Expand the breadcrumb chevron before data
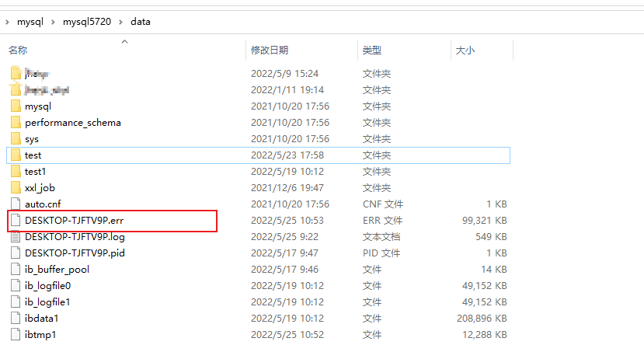 [x=122, y=22]
